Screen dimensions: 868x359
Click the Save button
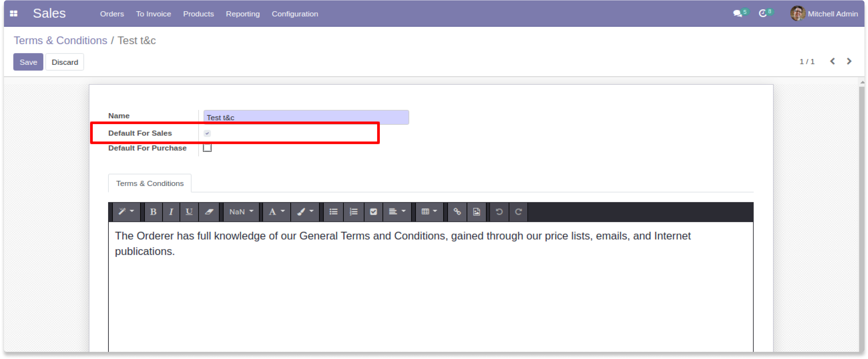pyautogui.click(x=28, y=62)
